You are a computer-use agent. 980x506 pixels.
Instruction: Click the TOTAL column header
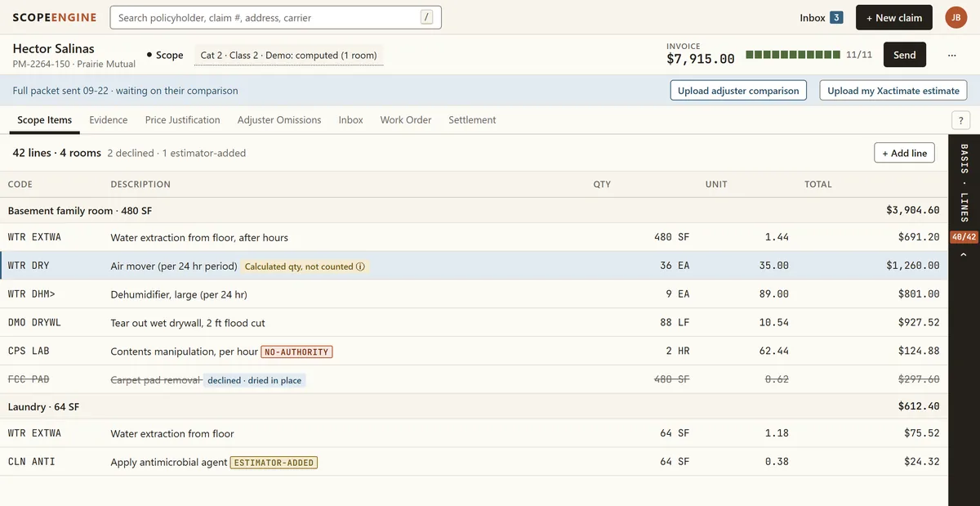point(818,185)
